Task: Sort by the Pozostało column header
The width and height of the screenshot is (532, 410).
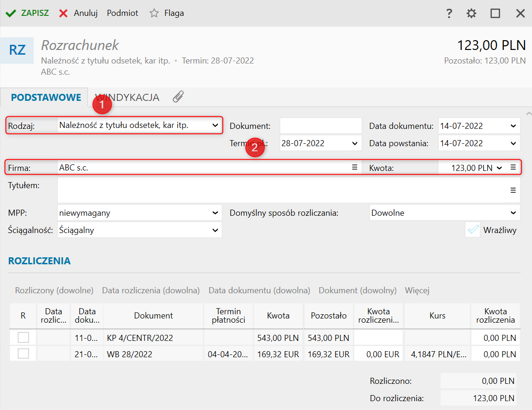Action: point(329,316)
